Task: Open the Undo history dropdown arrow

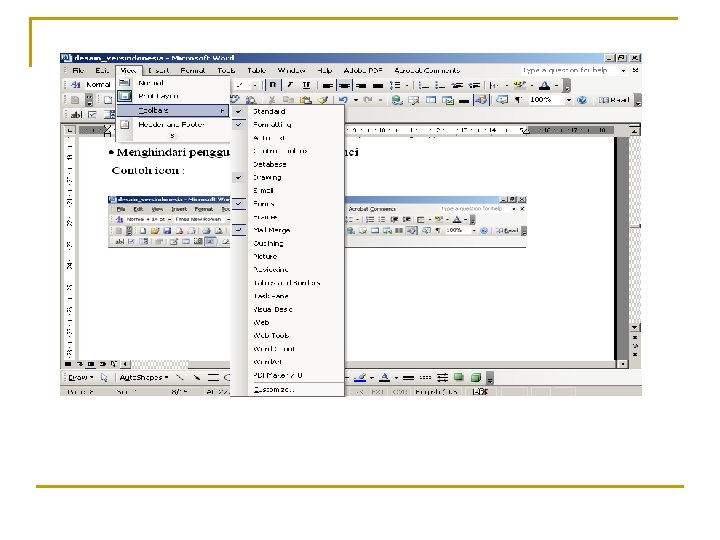Action: click(355, 100)
